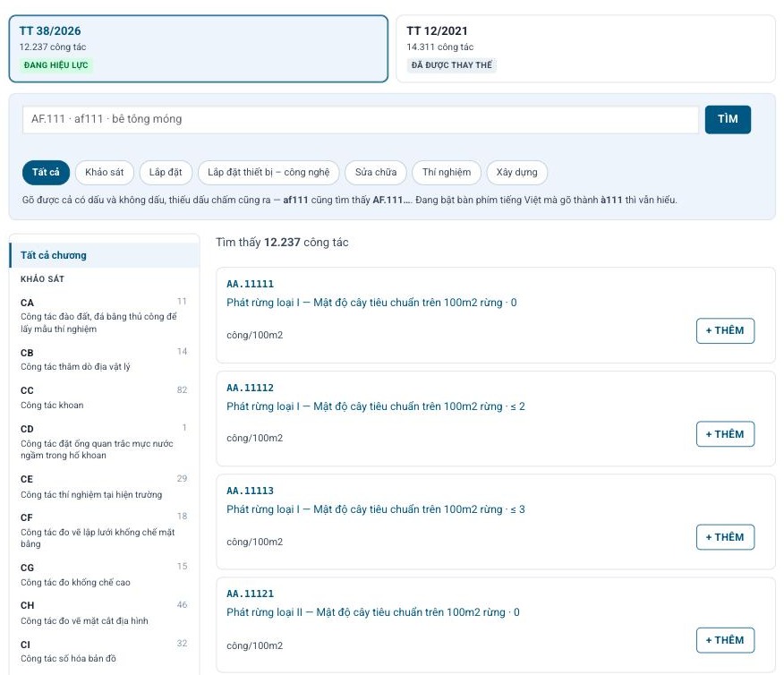The width and height of the screenshot is (784, 675).
Task: Open task code AA.11111
Action: pyautogui.click(x=250, y=284)
